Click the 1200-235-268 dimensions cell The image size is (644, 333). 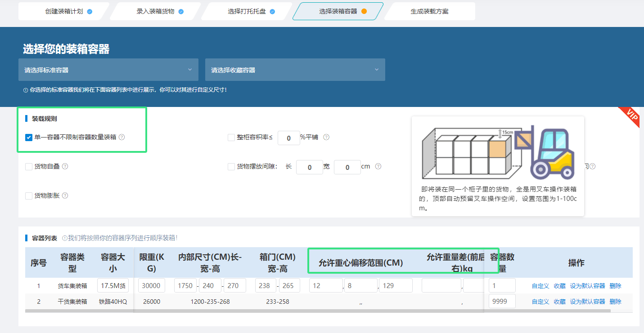point(210,302)
